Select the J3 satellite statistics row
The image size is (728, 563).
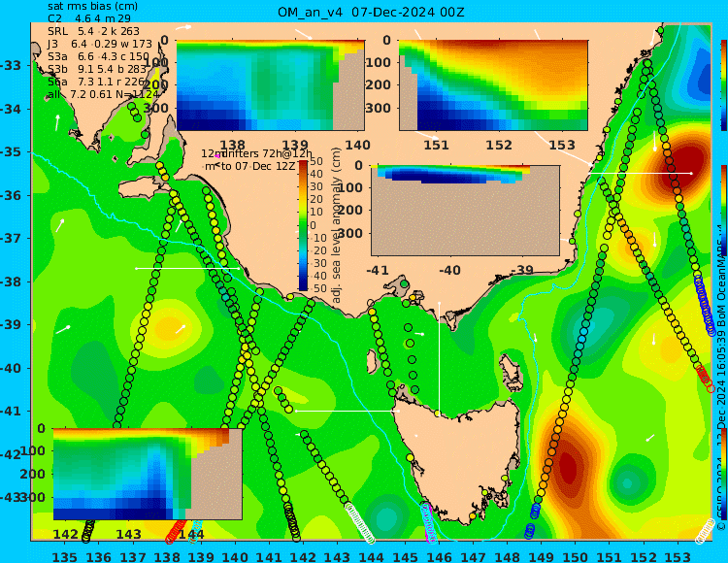100,44
